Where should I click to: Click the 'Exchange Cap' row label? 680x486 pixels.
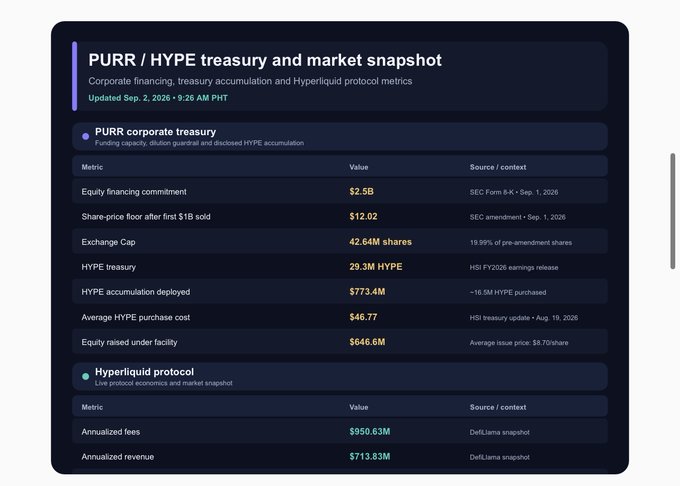(108, 242)
